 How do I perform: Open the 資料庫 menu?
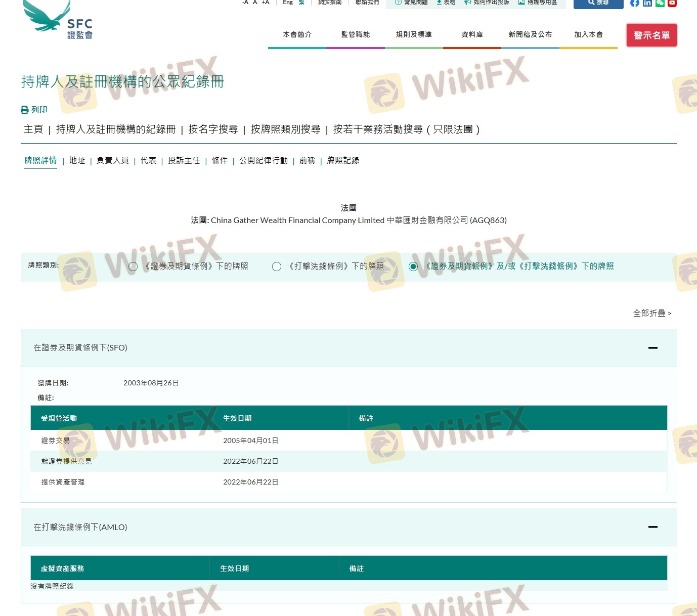472,35
